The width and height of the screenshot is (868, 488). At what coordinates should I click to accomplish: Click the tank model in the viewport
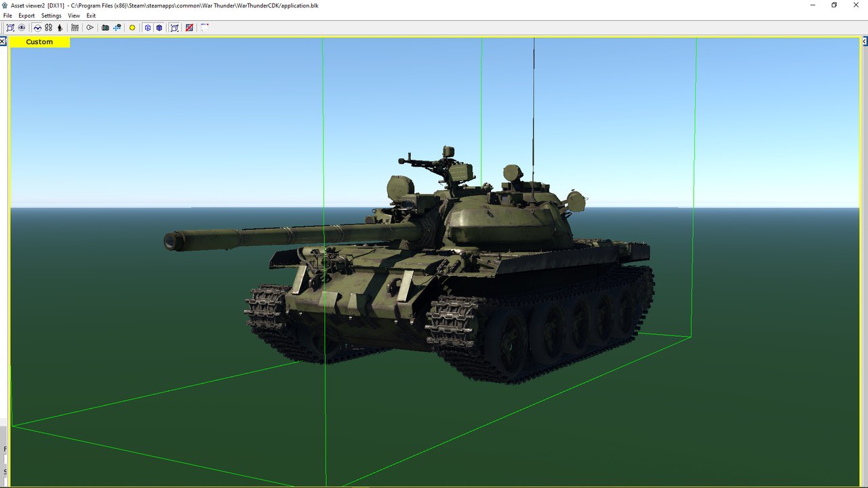point(434,271)
